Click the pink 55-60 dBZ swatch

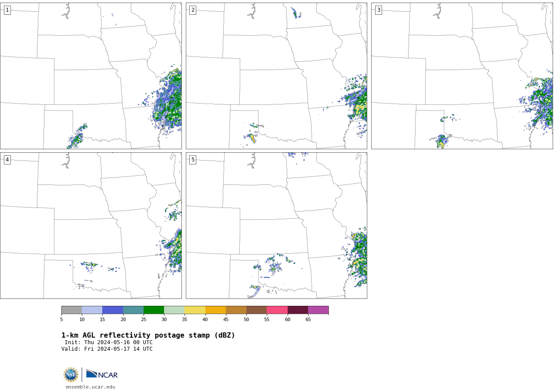tap(277, 310)
